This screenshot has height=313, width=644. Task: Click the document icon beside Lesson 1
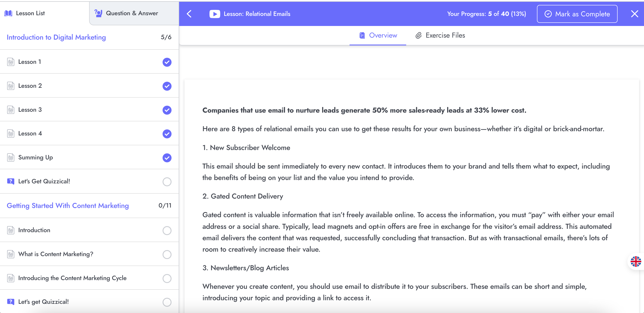click(11, 62)
